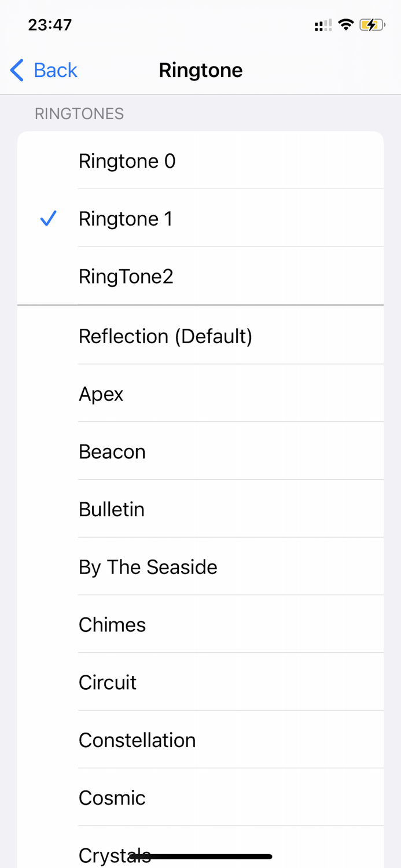Tap Back to return to previous screen
Screen dimensions: 401x868
click(x=56, y=70)
